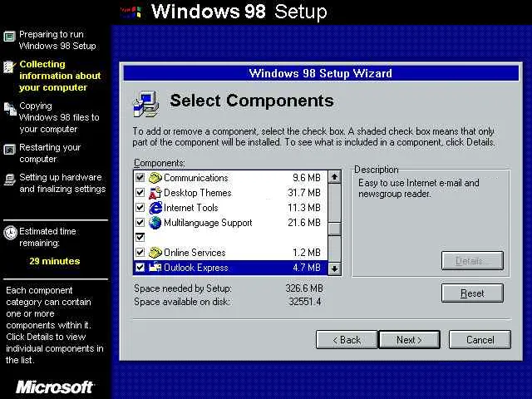
Task: Click the Windows 98 Setup Wizard title bar
Action: coord(321,73)
